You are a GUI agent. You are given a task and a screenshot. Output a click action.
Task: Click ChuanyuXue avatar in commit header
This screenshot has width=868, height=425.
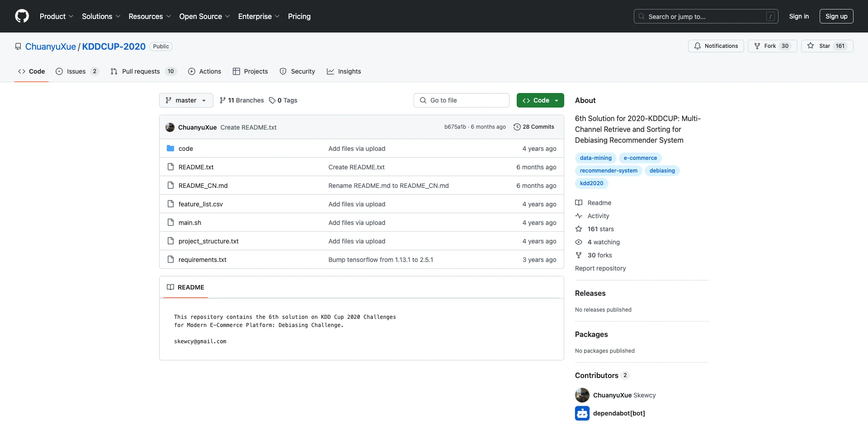click(170, 127)
